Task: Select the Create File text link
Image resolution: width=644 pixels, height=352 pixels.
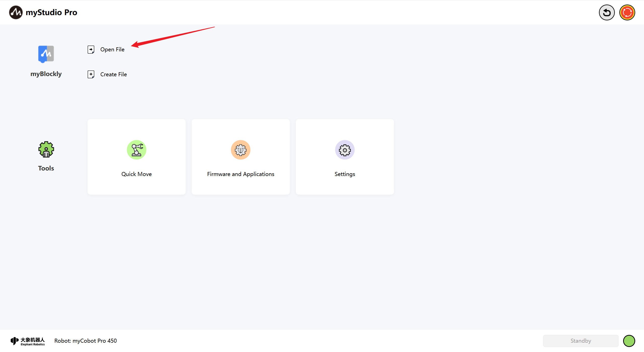Action: click(x=113, y=74)
